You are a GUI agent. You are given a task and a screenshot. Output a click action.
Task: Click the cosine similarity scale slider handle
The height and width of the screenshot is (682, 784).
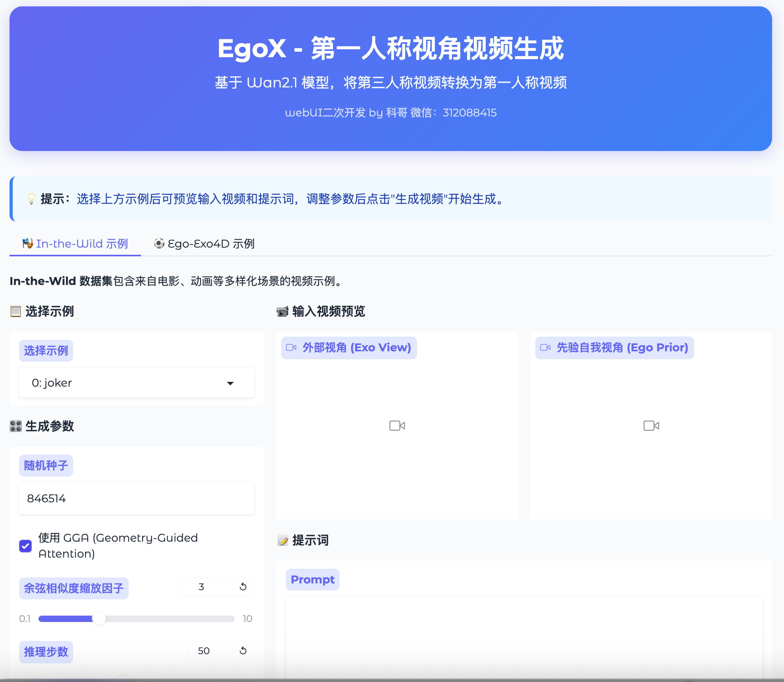99,618
